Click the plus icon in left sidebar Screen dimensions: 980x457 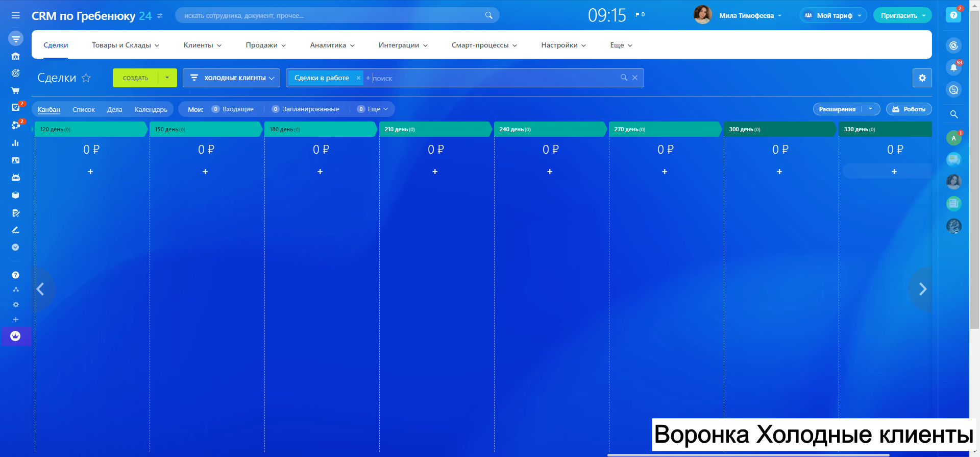(x=16, y=319)
